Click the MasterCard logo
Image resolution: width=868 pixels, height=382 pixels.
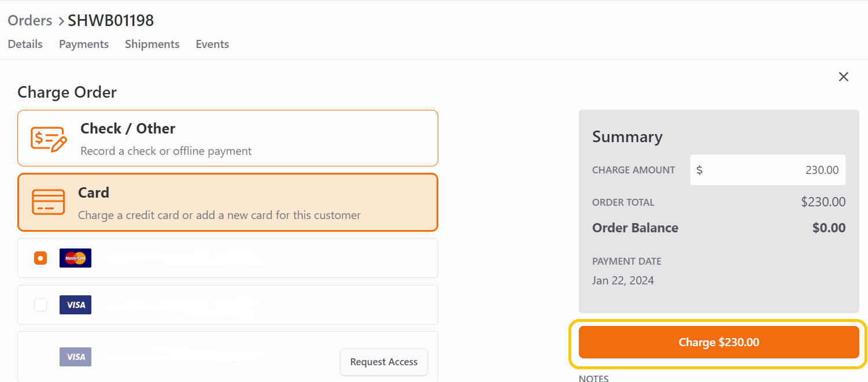click(x=75, y=258)
